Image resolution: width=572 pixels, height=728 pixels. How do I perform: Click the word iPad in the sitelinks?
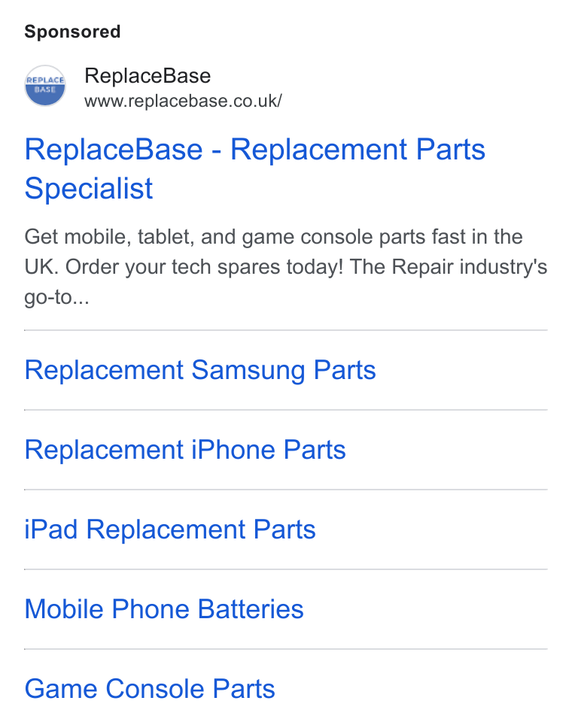click(51, 529)
